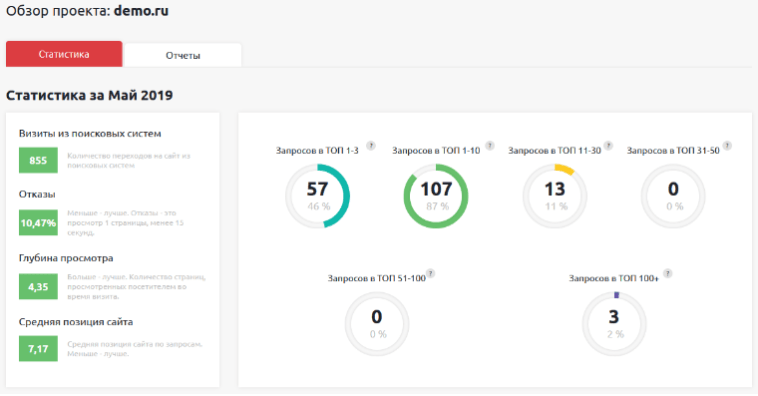Select the 7,17 average position badge
This screenshot has width=758, height=396.
[38, 349]
